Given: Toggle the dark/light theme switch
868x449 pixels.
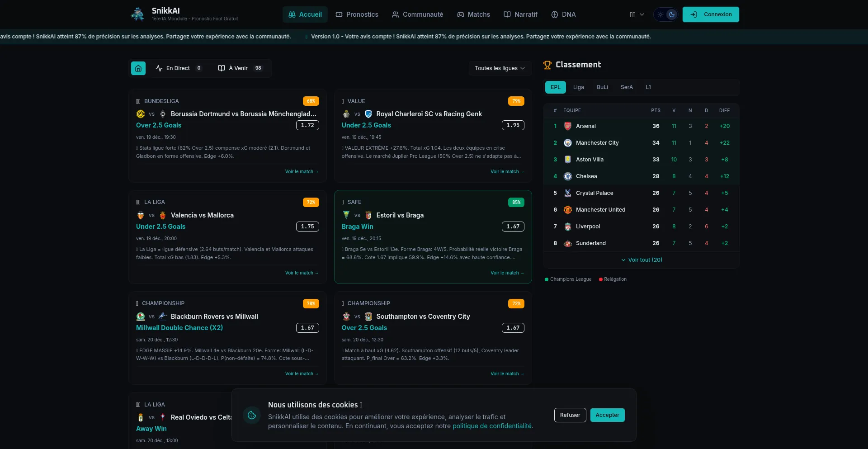Looking at the screenshot, I should 666,14.
